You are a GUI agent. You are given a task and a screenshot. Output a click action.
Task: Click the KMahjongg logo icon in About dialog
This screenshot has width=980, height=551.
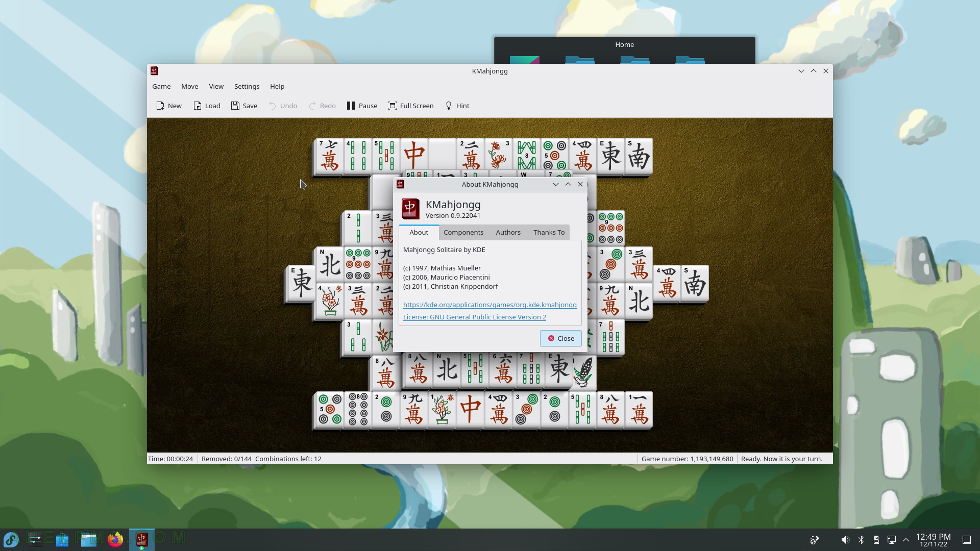coord(410,209)
